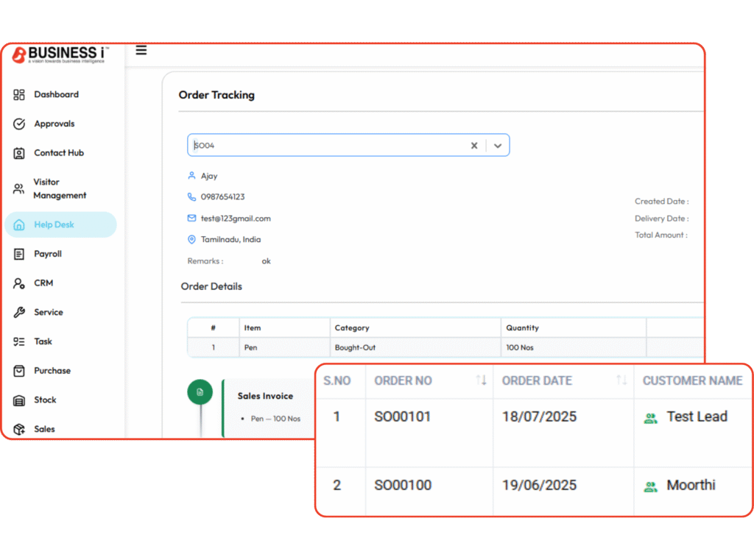Click the green Sales Invoice timeline marker
The height and width of the screenshot is (560, 754).
[200, 392]
